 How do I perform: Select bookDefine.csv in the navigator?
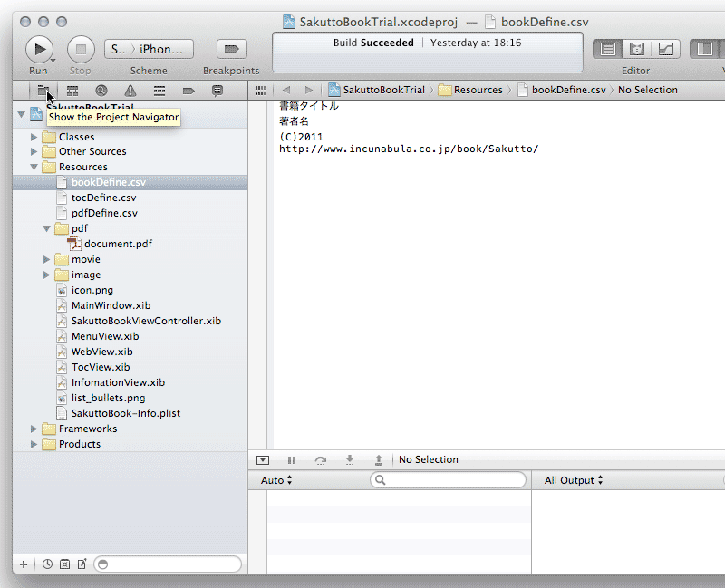[130, 183]
